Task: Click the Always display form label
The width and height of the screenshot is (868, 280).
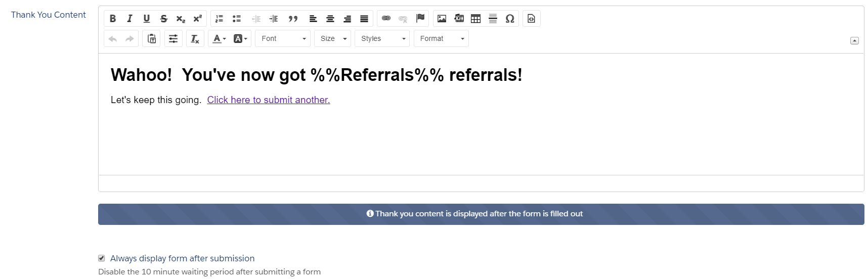Action: click(182, 258)
